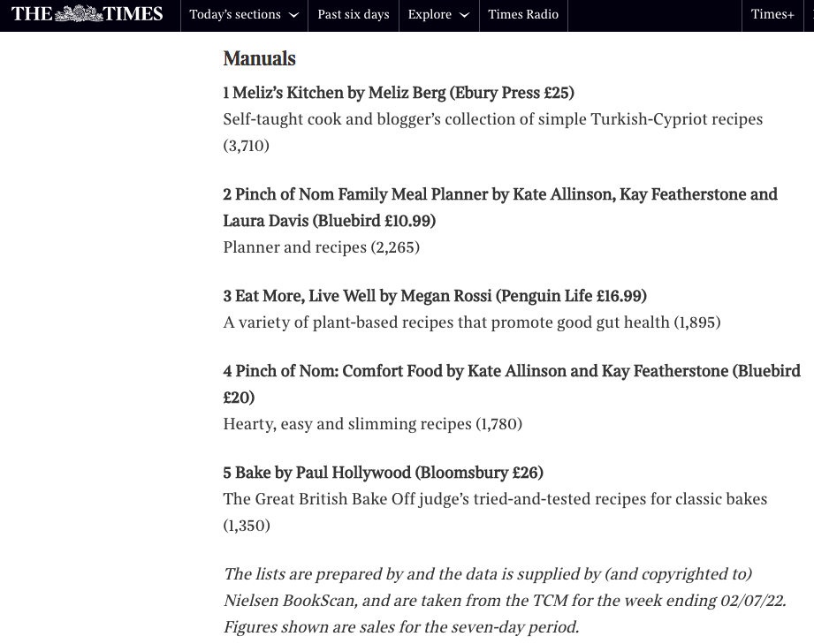This screenshot has height=644, width=814.
Task: Click the Manuals section heading
Action: point(259,58)
